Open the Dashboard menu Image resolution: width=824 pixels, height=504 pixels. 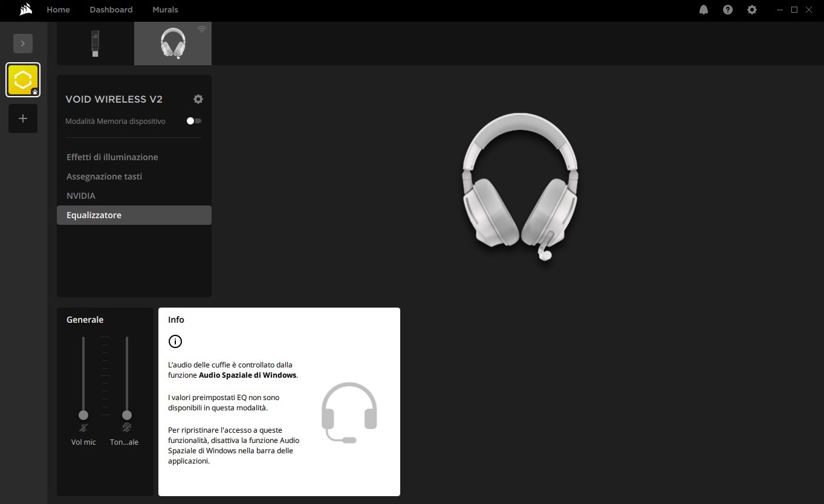(111, 10)
